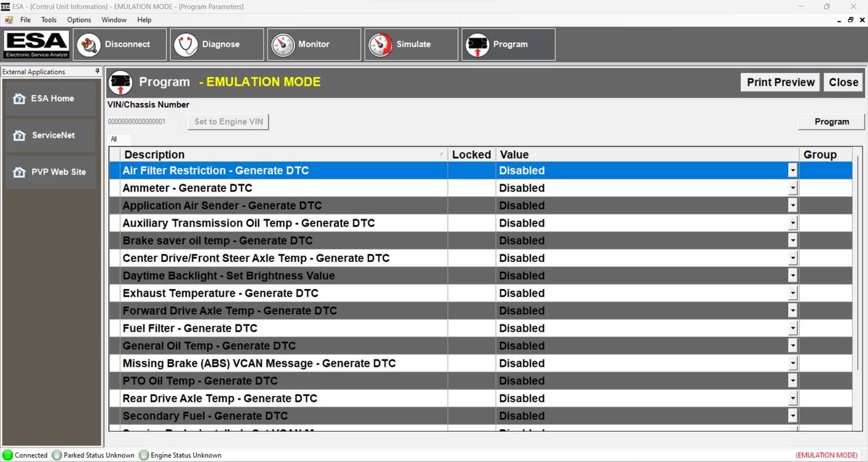Open the Air Filter Restriction value dropdown
The image size is (868, 462).
tap(792, 170)
